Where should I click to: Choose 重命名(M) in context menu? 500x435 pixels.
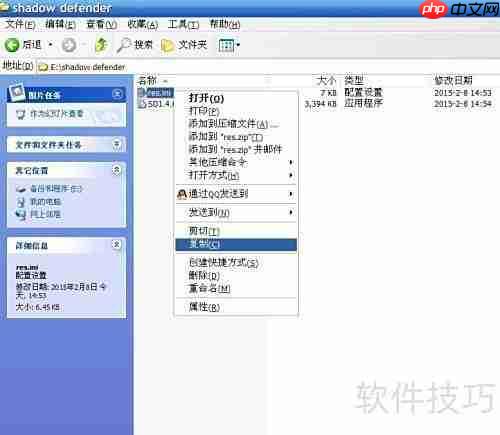236,288
